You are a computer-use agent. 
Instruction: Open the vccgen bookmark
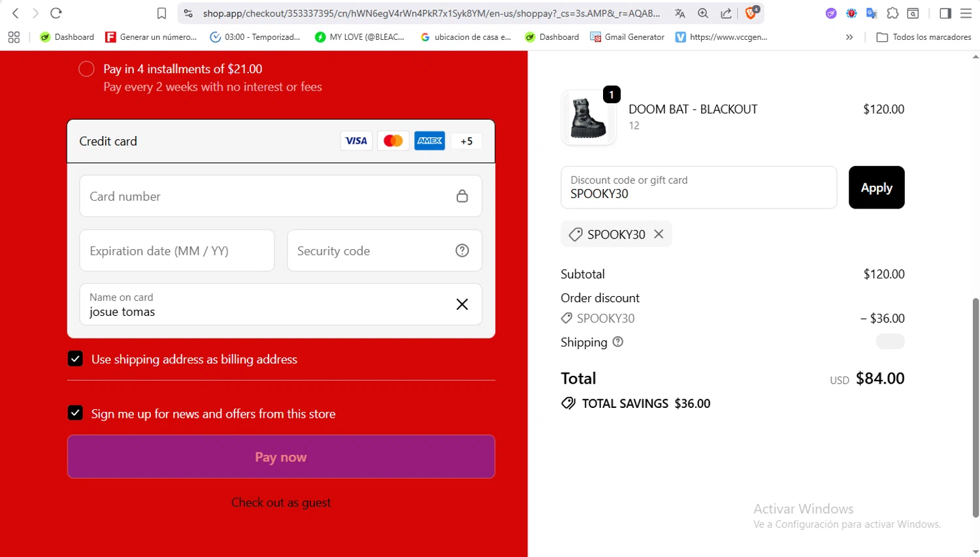point(722,37)
